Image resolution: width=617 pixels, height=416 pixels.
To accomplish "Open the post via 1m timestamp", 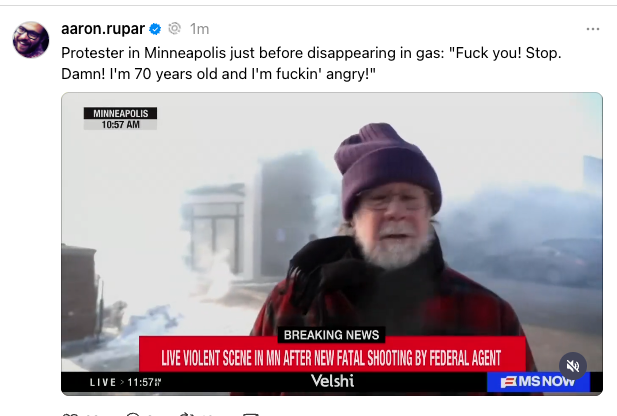I will pos(200,29).
